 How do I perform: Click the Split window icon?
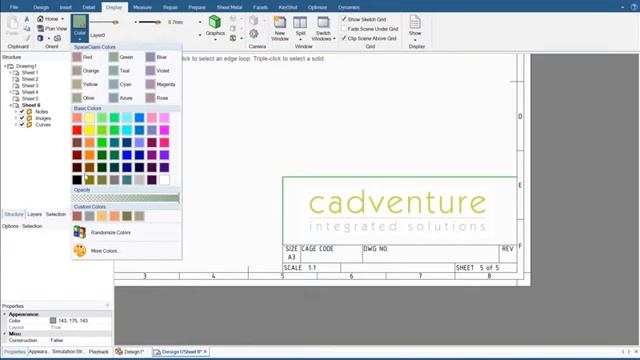click(x=300, y=23)
